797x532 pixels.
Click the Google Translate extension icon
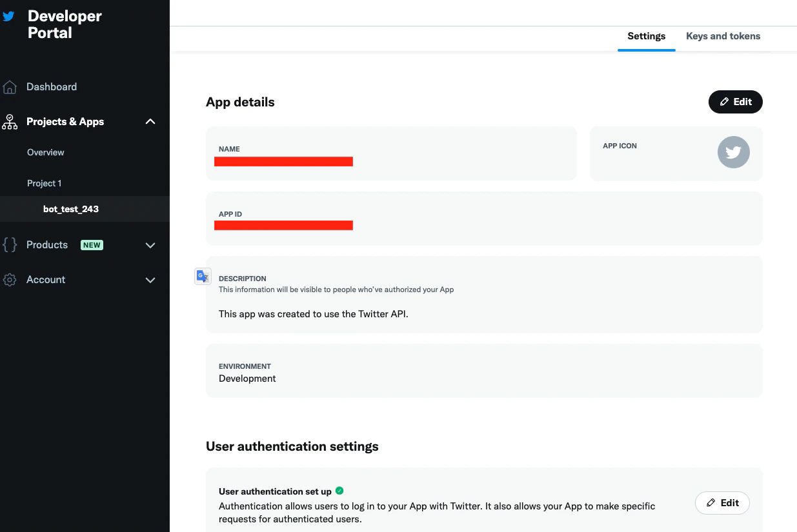(x=203, y=277)
